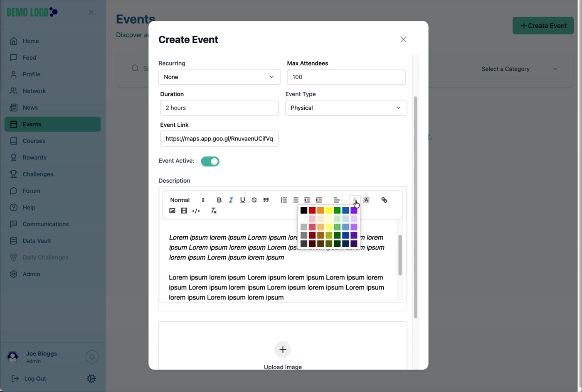The width and height of the screenshot is (582, 392).
Task: Click the text color button
Action: click(354, 200)
